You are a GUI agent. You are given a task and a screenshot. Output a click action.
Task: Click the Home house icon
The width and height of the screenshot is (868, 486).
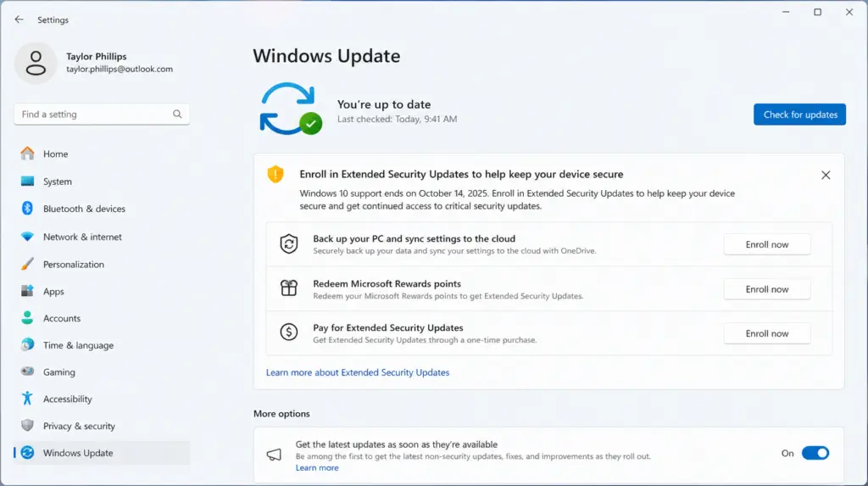pos(27,154)
